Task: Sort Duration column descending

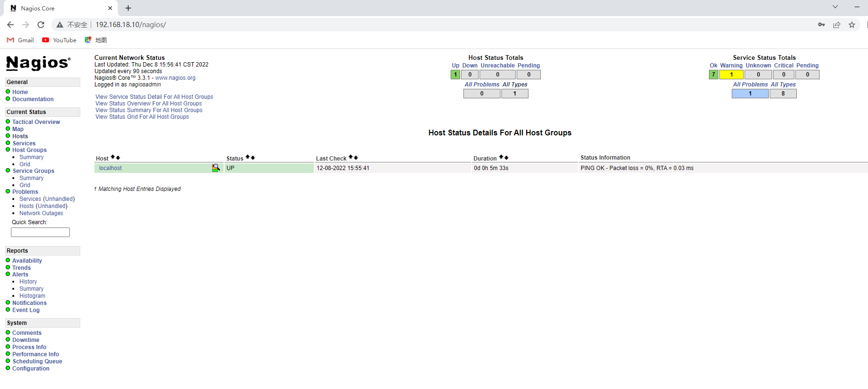Action: pyautogui.click(x=507, y=158)
